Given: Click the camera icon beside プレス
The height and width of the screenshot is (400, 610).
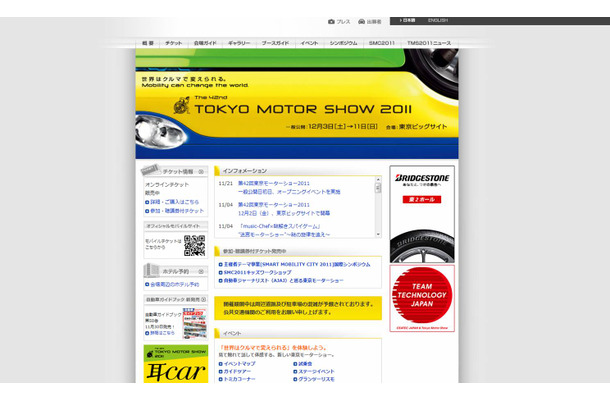Looking at the screenshot, I should point(332,21).
